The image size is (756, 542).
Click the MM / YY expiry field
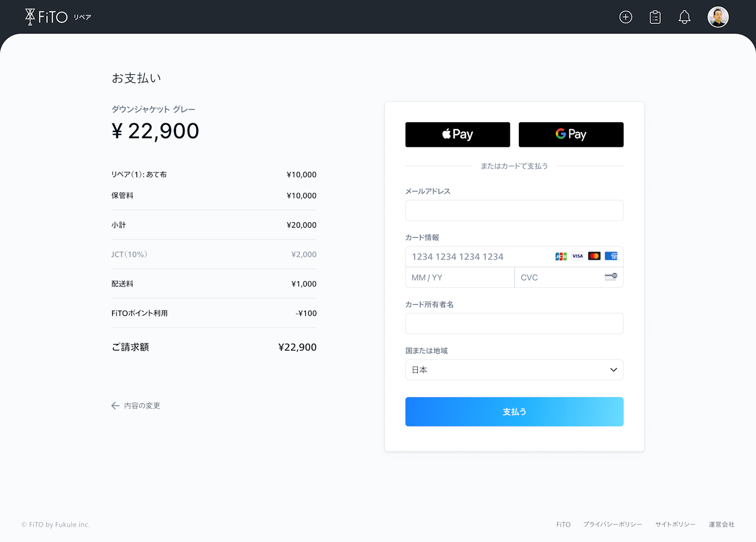point(460,277)
